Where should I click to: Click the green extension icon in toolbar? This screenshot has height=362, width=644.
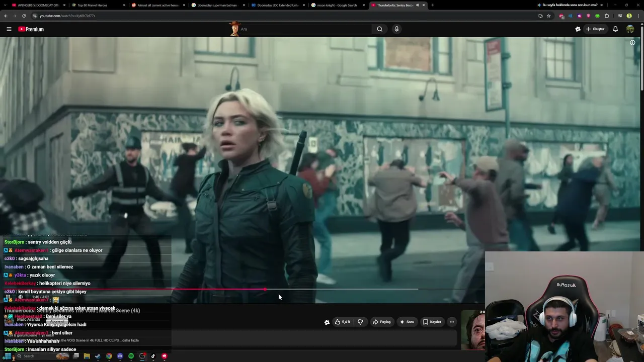click(597, 16)
